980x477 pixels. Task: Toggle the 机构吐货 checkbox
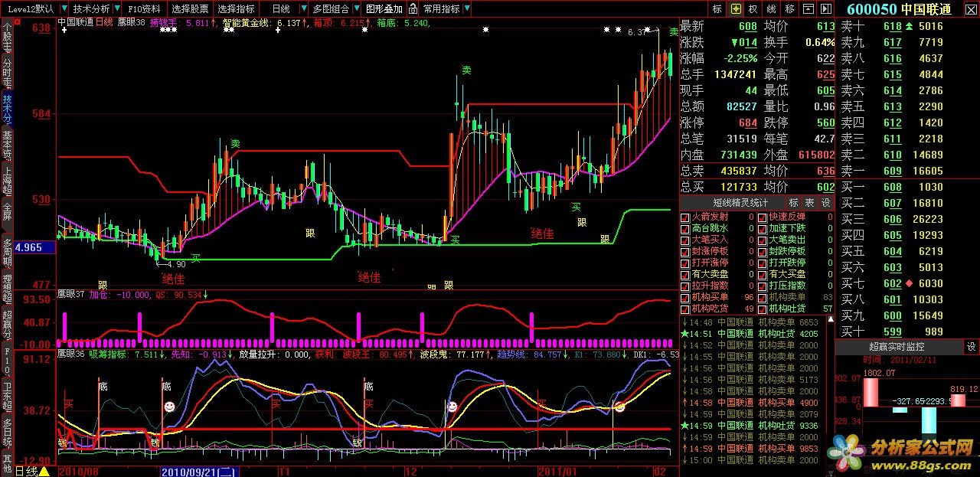[x=763, y=309]
